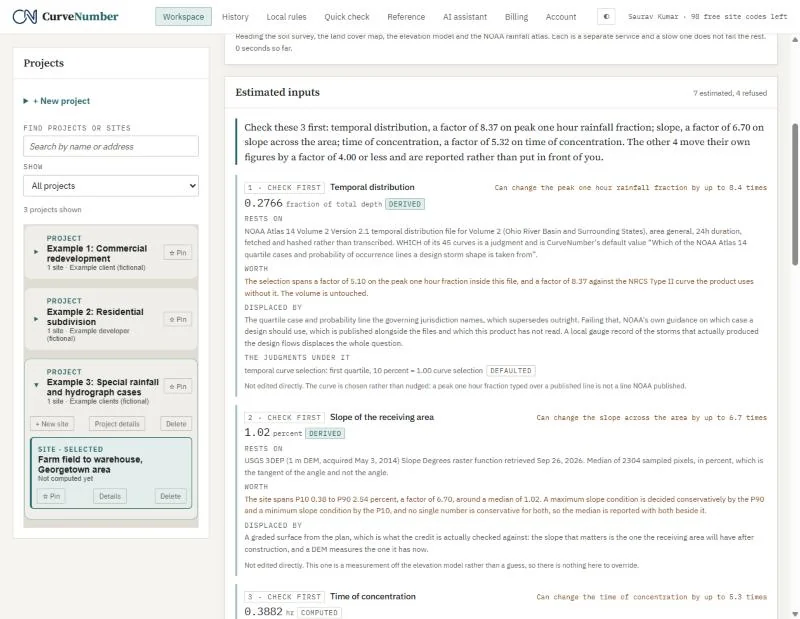Expand Example 2: Residential subdivision project
800x619 pixels.
coord(36,319)
